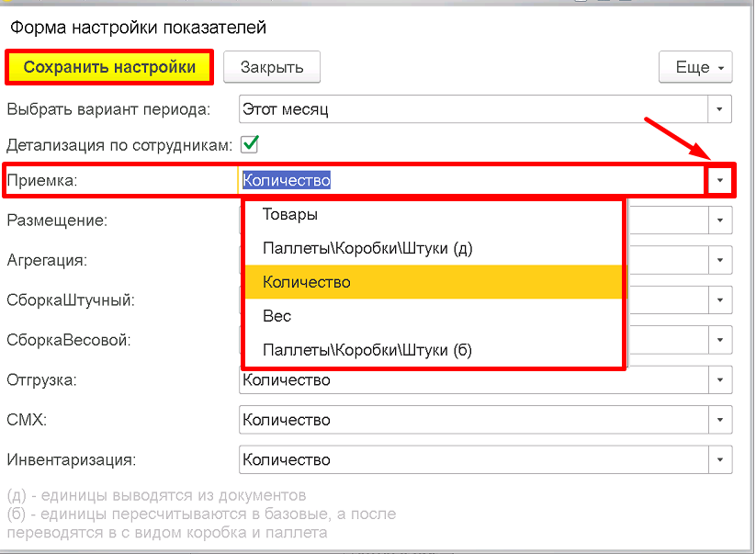Click the Сохранить настройки button
Viewport: 756px width, 554px height.
tap(109, 67)
